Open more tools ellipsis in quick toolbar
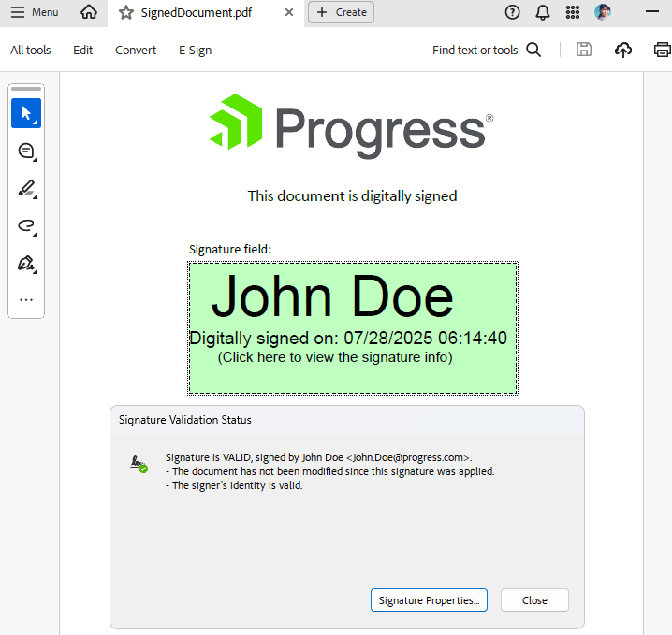This screenshot has height=635, width=672. pos(26,300)
